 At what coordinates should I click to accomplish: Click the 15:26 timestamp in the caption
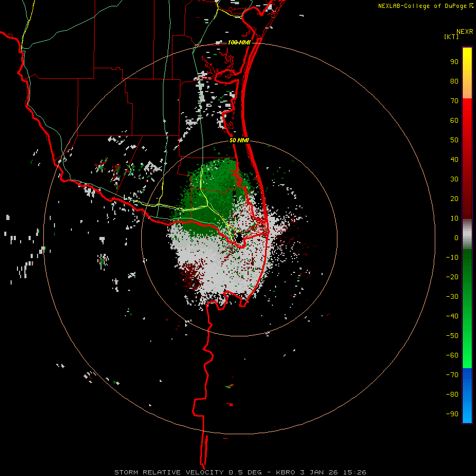pyautogui.click(x=354, y=472)
